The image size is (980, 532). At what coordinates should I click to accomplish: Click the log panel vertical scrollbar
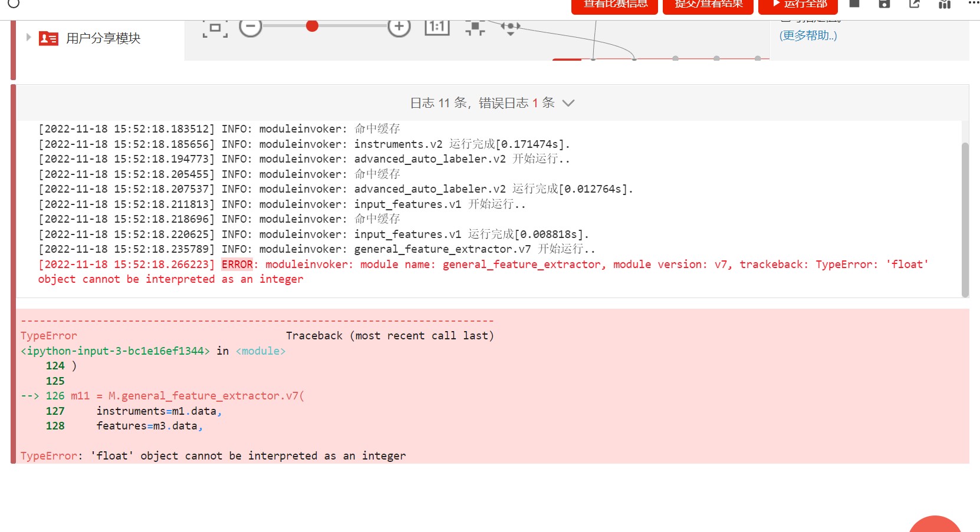965,218
